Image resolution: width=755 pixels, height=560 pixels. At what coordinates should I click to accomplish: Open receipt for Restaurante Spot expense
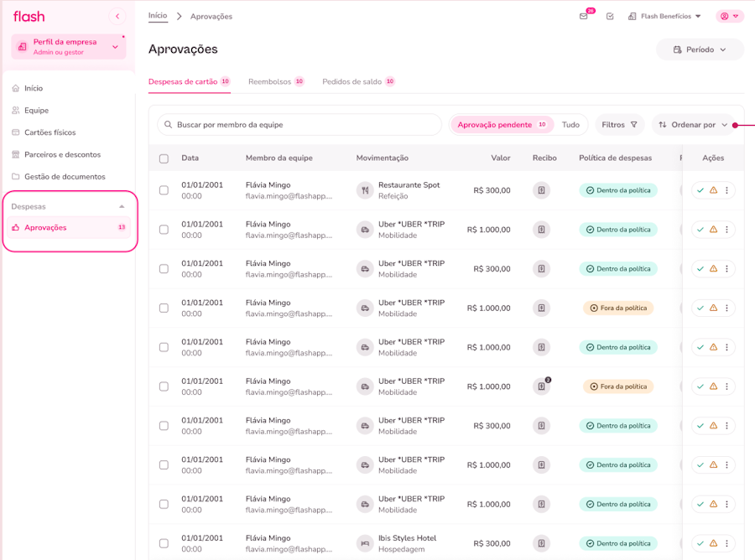click(541, 190)
